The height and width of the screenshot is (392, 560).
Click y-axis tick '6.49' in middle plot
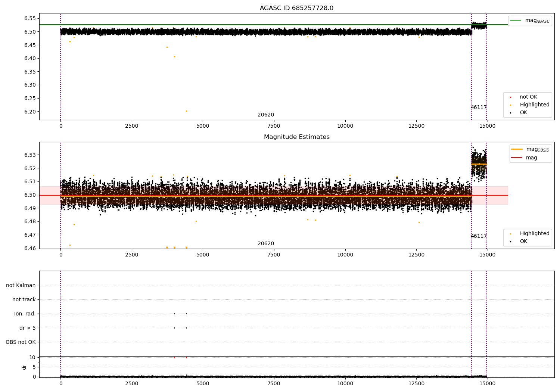click(x=29, y=208)
